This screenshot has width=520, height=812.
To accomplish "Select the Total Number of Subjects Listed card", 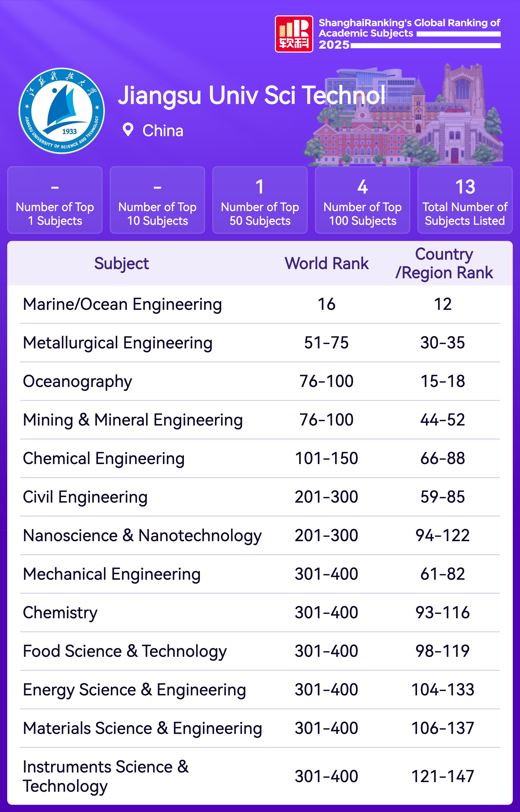I will point(465,200).
